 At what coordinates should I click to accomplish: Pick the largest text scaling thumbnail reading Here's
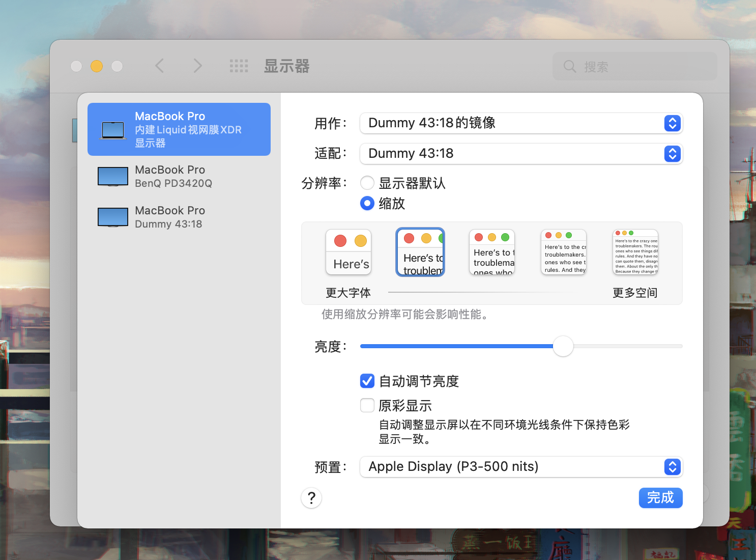click(348, 252)
